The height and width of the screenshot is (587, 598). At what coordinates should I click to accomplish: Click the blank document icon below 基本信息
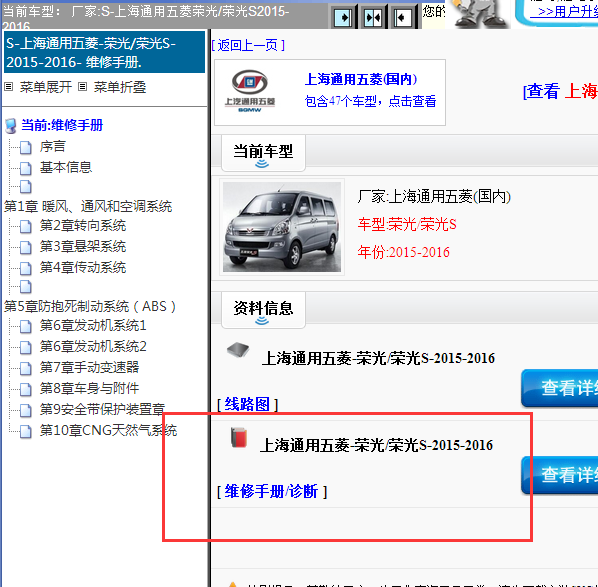[26, 187]
